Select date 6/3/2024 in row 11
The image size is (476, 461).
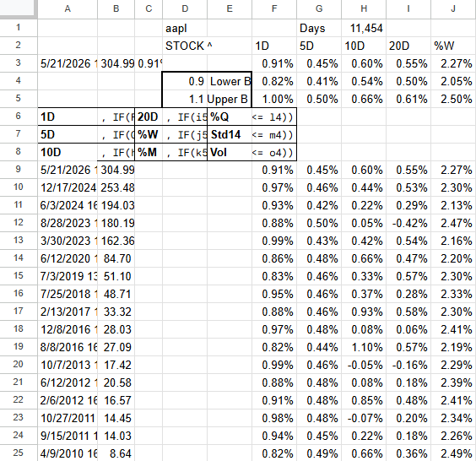click(68, 205)
